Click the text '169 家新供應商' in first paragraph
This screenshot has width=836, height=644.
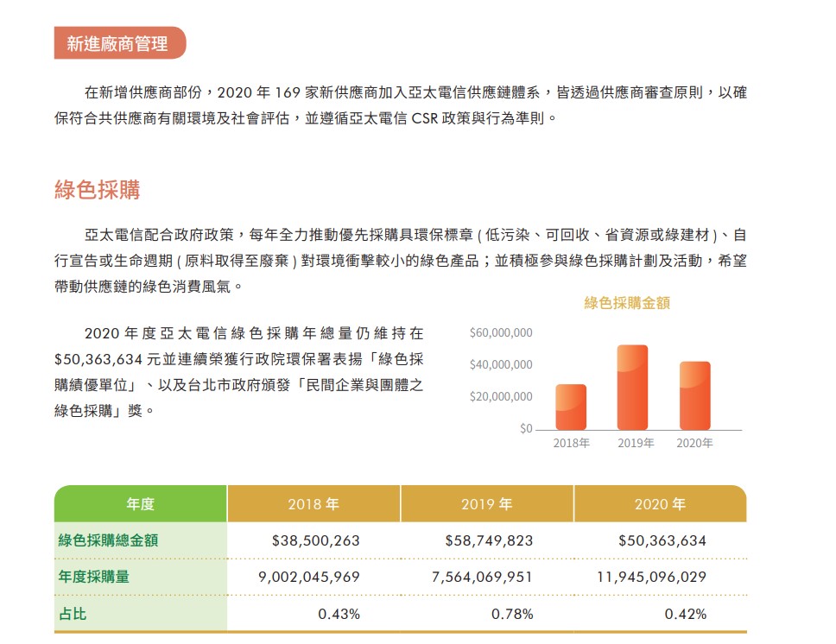(326, 92)
